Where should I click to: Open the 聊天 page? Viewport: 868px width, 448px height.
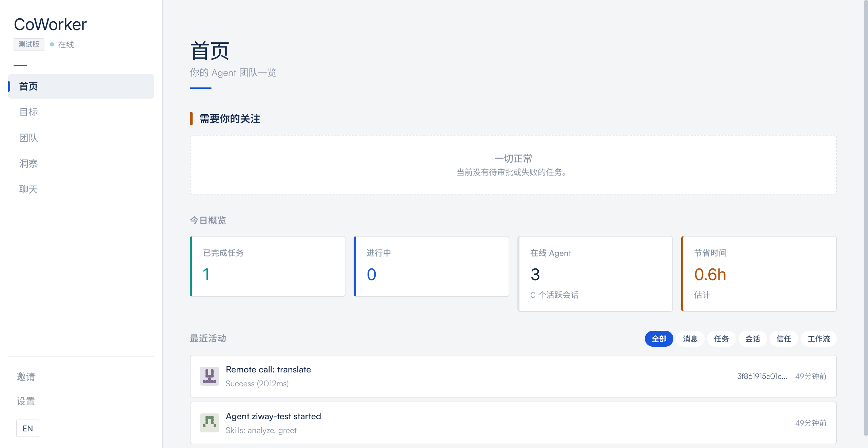[28, 189]
